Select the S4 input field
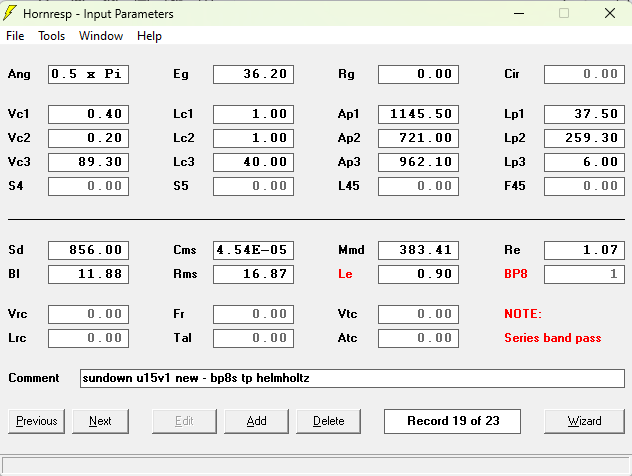Viewport: 632px width, 476px height. point(88,186)
